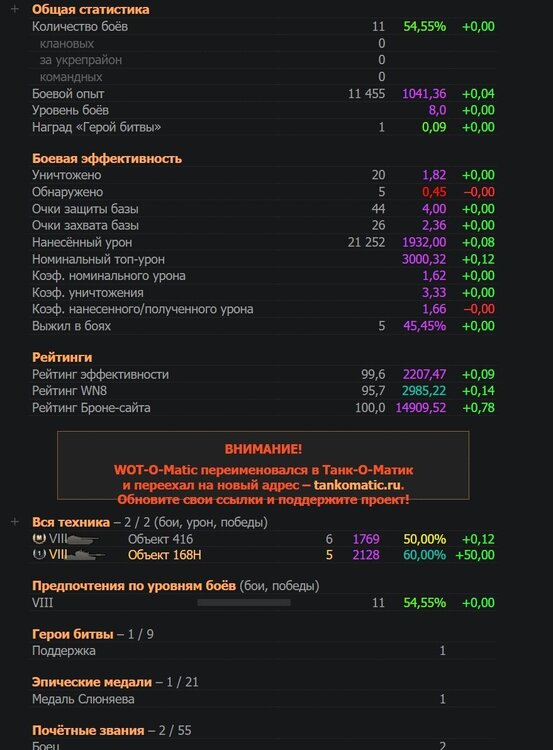This screenshot has height=750, width=553.
Task: Click the Номинальный топ-урон row label
Action: 98,259
